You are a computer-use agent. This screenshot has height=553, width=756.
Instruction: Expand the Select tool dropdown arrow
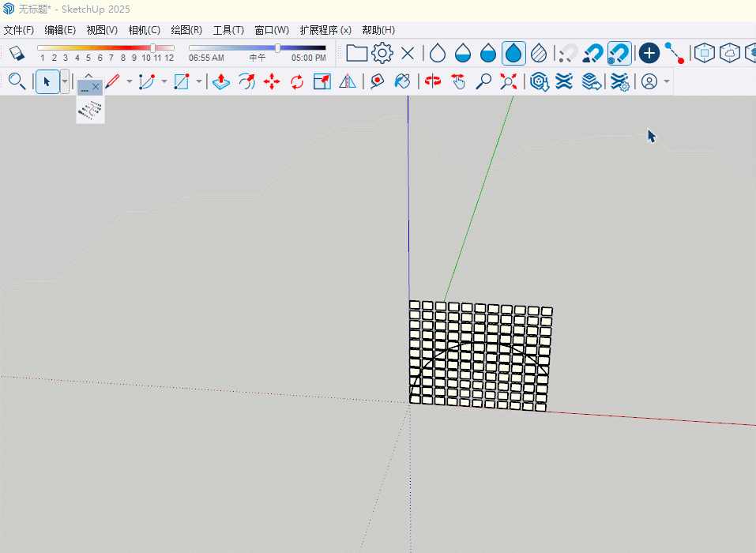[65, 81]
